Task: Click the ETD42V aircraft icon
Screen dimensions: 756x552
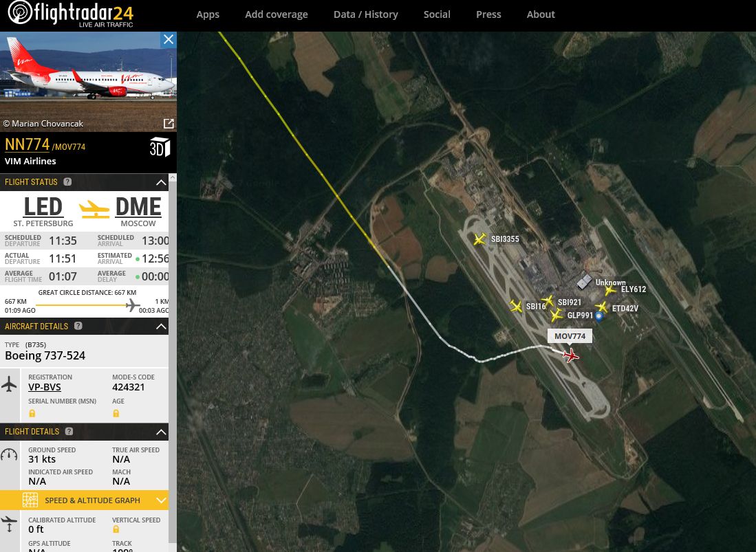Action: [601, 307]
